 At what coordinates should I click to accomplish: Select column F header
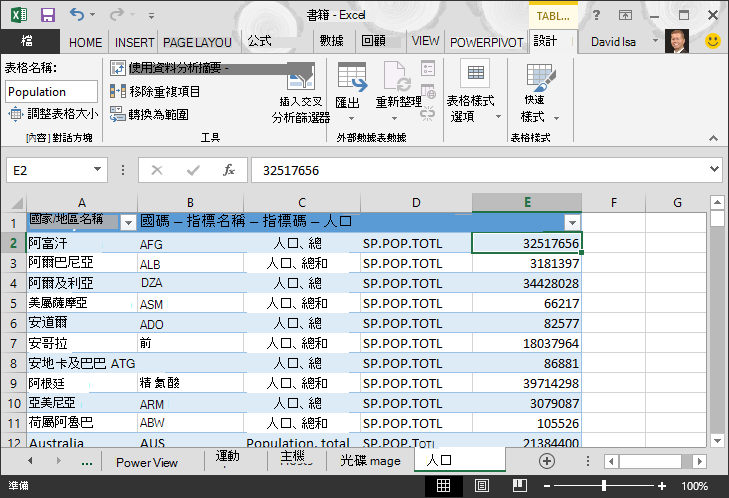(614, 203)
